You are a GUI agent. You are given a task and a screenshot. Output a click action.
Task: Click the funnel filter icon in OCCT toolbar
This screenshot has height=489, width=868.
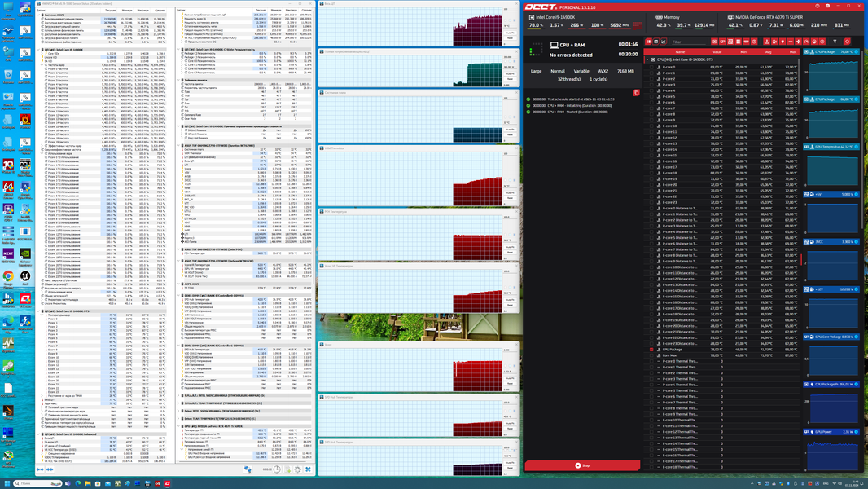tap(835, 42)
